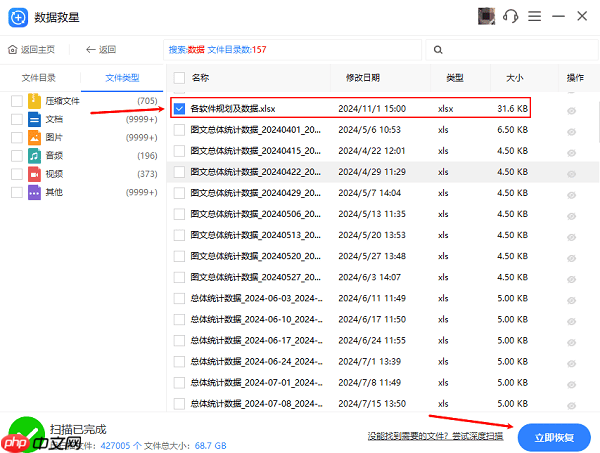Check the 其他 category checkbox
600x453 pixels.
click(x=16, y=191)
